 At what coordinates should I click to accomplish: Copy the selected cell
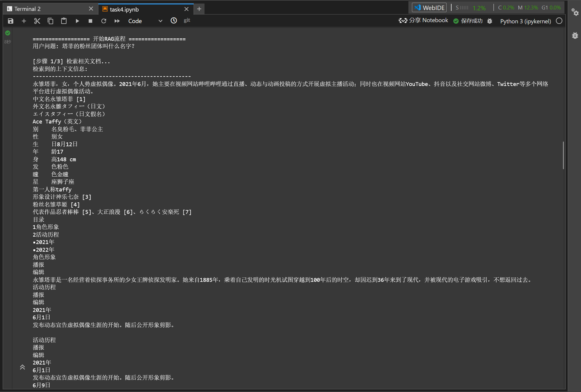[50, 21]
